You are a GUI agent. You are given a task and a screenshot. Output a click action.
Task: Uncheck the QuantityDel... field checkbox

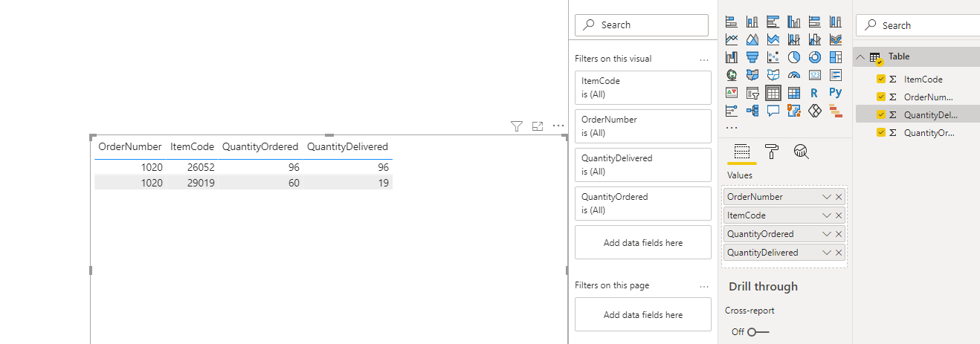881,114
